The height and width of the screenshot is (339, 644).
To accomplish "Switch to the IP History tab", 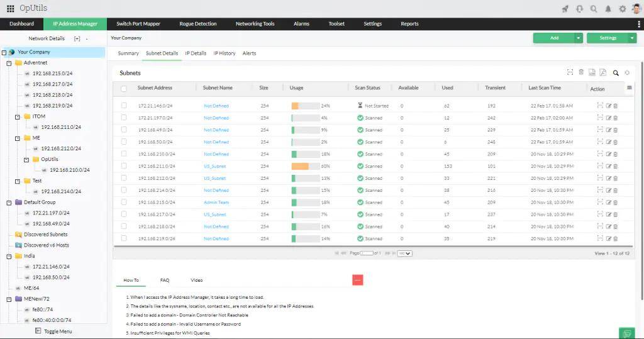I will (225, 53).
